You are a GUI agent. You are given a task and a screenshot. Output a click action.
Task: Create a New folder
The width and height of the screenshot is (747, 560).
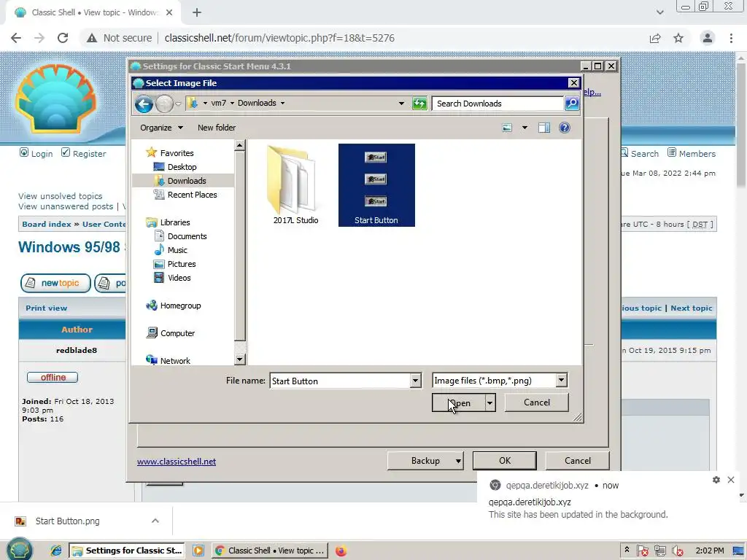(216, 128)
